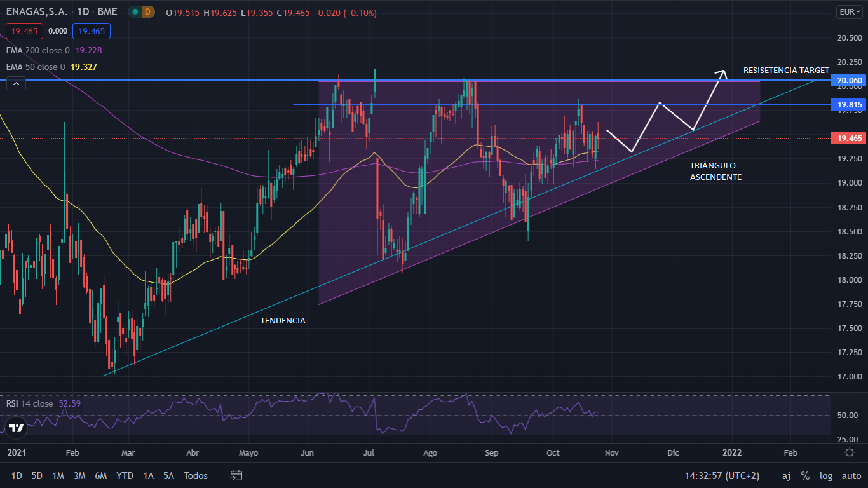Collapse the indicator legend with chevron

tap(16, 83)
